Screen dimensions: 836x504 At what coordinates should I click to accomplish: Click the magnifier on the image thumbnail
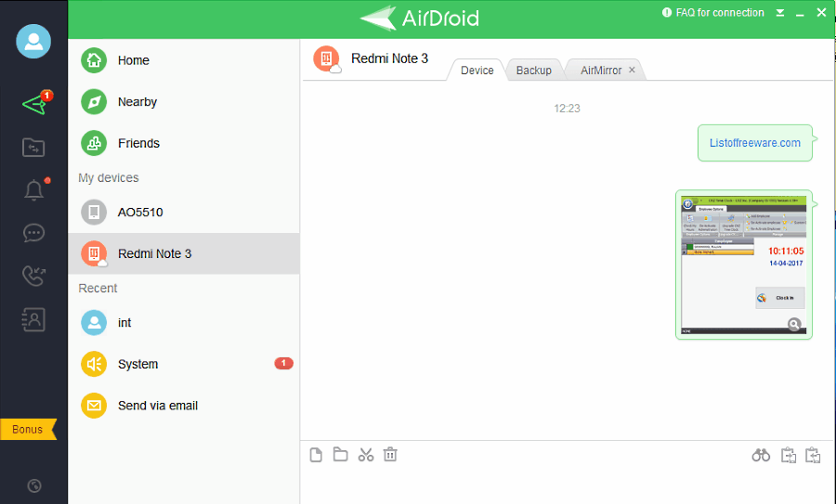[794, 324]
